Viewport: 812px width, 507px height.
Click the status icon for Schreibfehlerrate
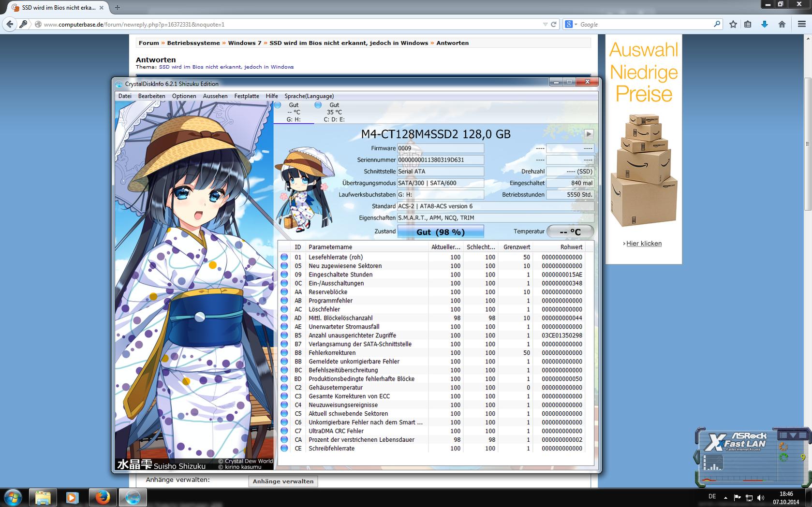284,449
